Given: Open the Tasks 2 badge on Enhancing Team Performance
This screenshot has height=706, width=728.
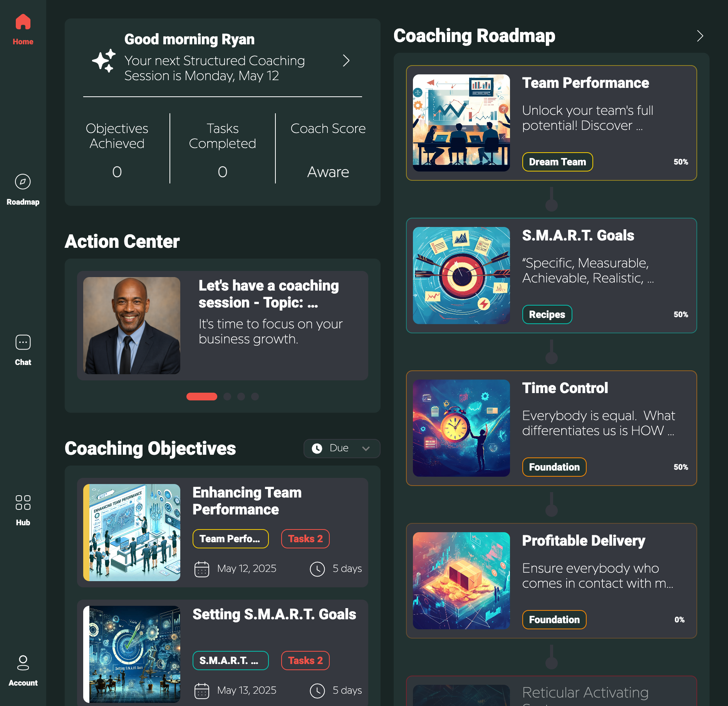Looking at the screenshot, I should click(305, 538).
